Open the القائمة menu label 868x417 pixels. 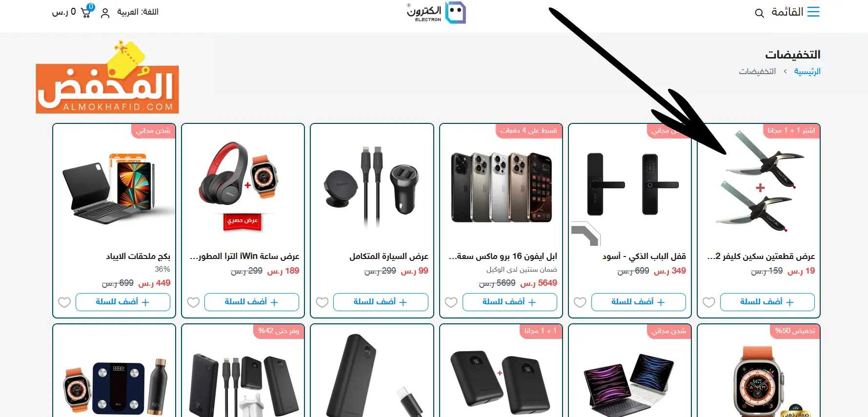point(787,12)
